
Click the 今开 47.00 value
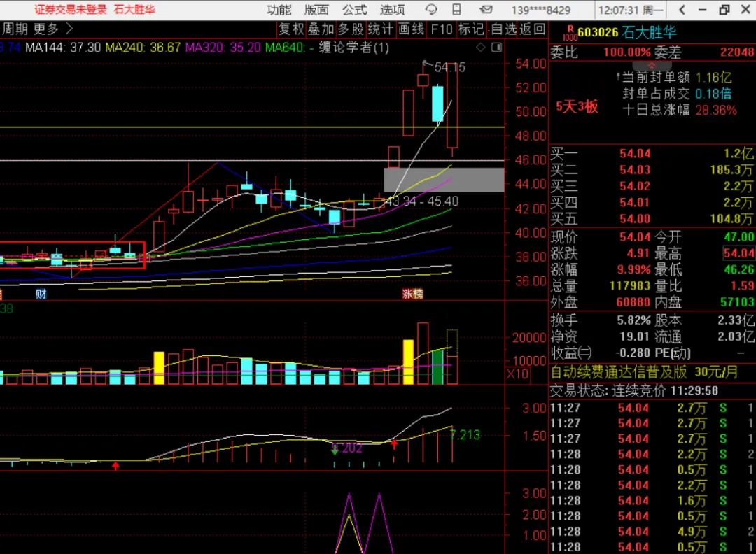[738, 236]
